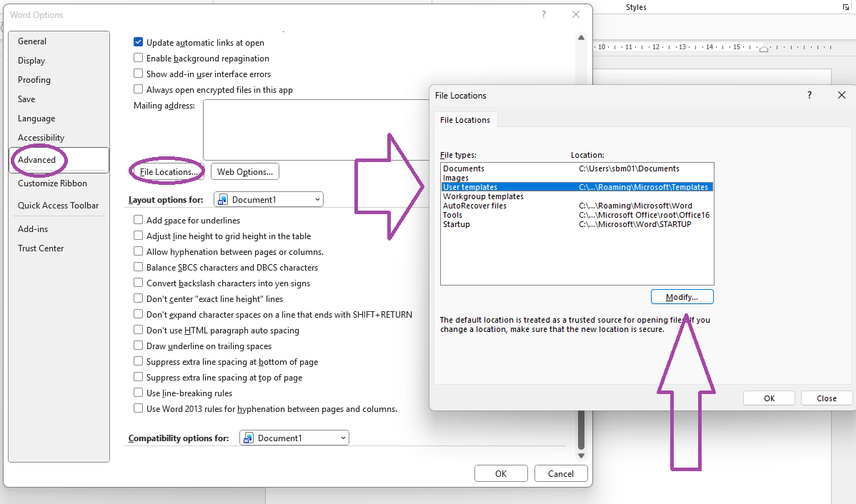Check Show add-in user interface errors
The image size is (856, 504).
point(137,74)
